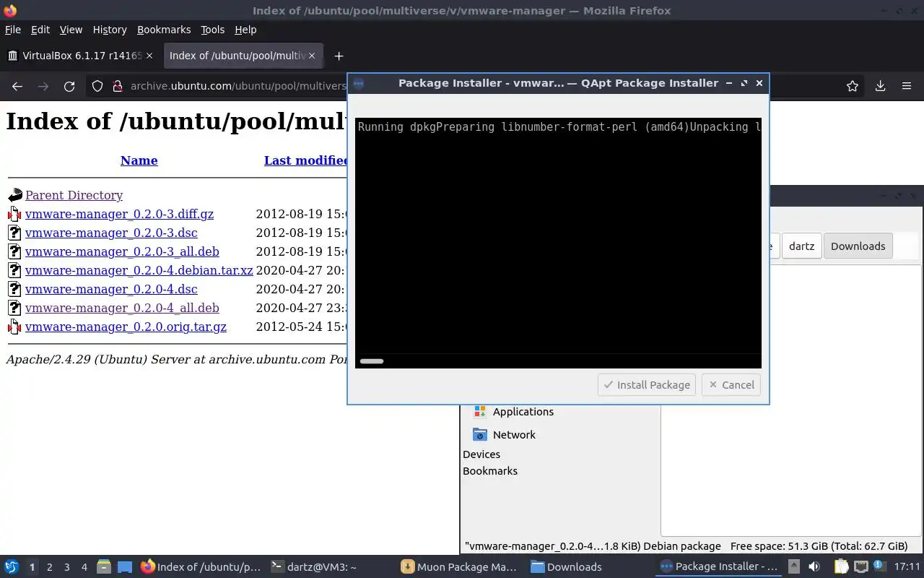The height and width of the screenshot is (578, 924).
Task: Sort listing by Last modified link
Action: [306, 160]
